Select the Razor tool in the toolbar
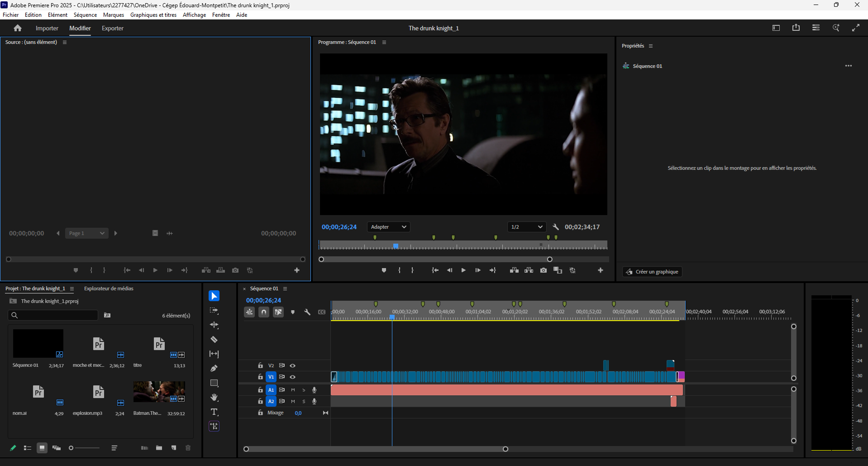The image size is (868, 466). coord(214,340)
